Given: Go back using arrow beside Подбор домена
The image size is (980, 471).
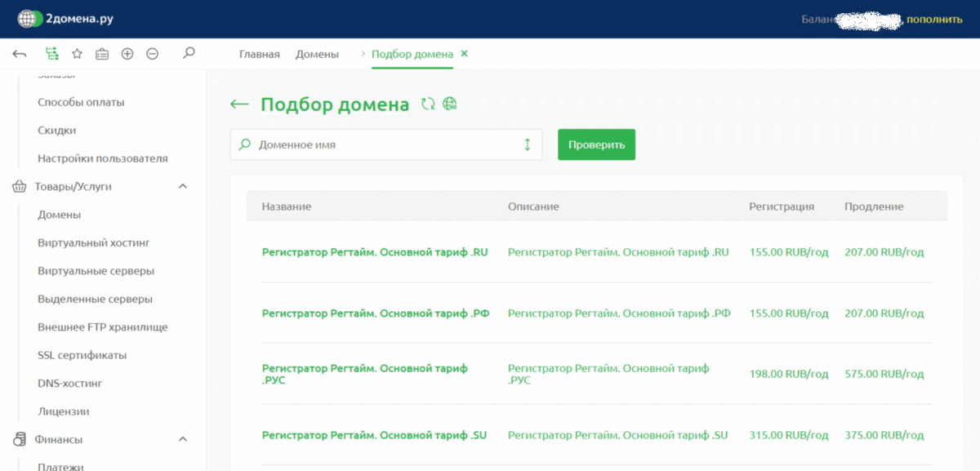Looking at the screenshot, I should pyautogui.click(x=239, y=104).
